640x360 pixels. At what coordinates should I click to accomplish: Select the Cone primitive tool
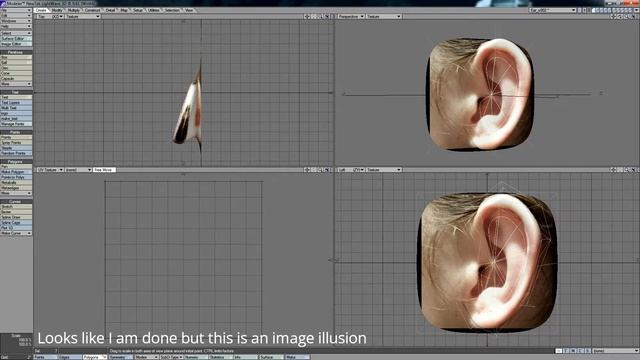(16, 73)
